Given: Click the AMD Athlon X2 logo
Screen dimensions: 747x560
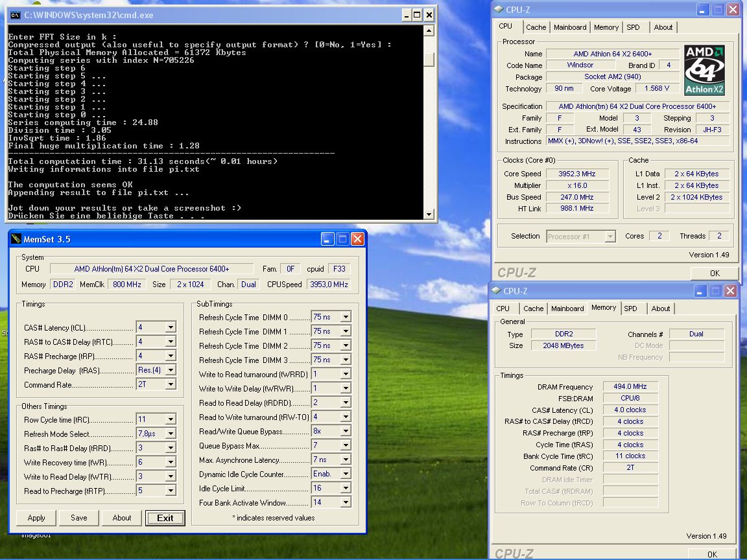Looking at the screenshot, I should [705, 70].
